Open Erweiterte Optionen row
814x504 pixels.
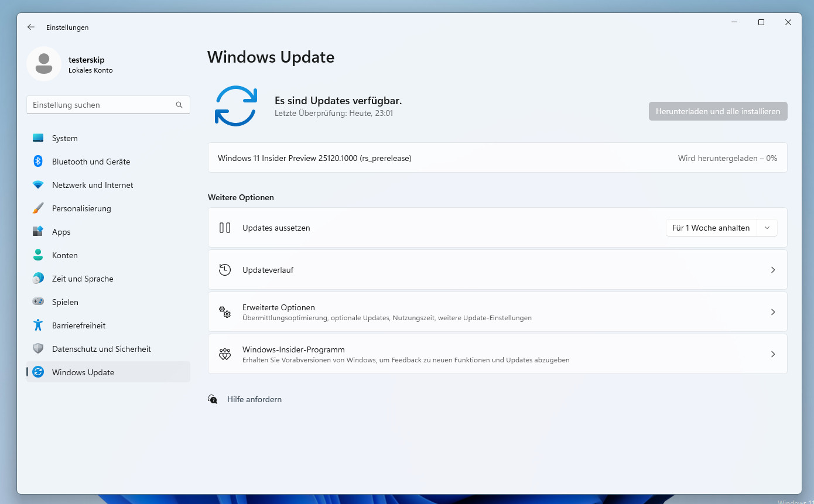[x=498, y=312]
